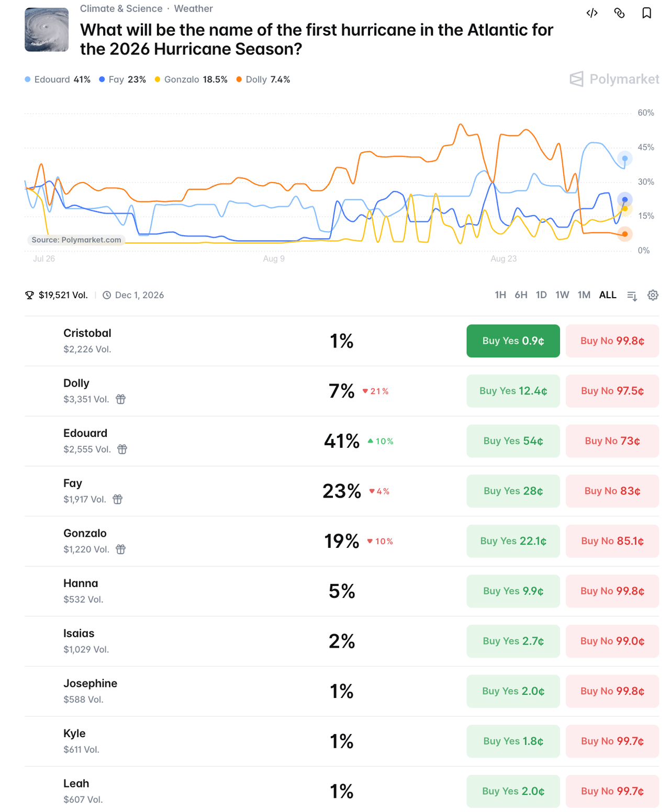The image size is (670, 812).
Task: Click gift rewards icon beside Gonzalo
Action: (121, 549)
